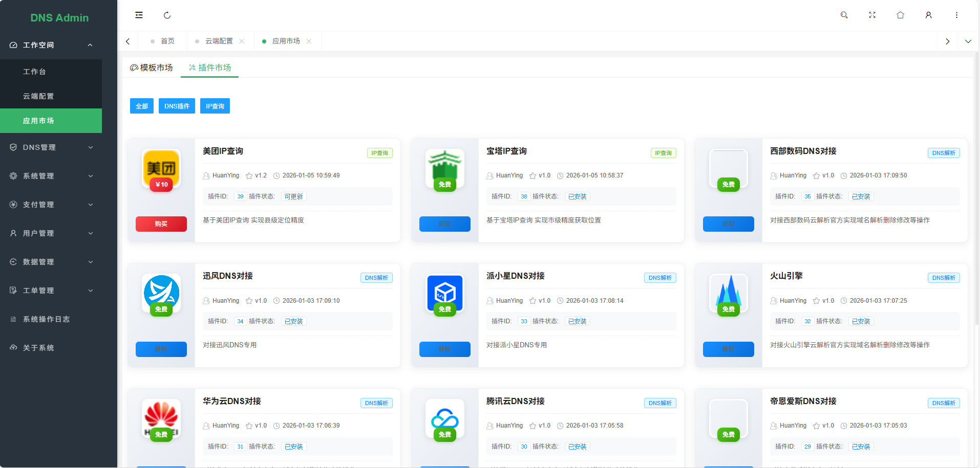
Task: Open the user profile icon
Action: 928,15
